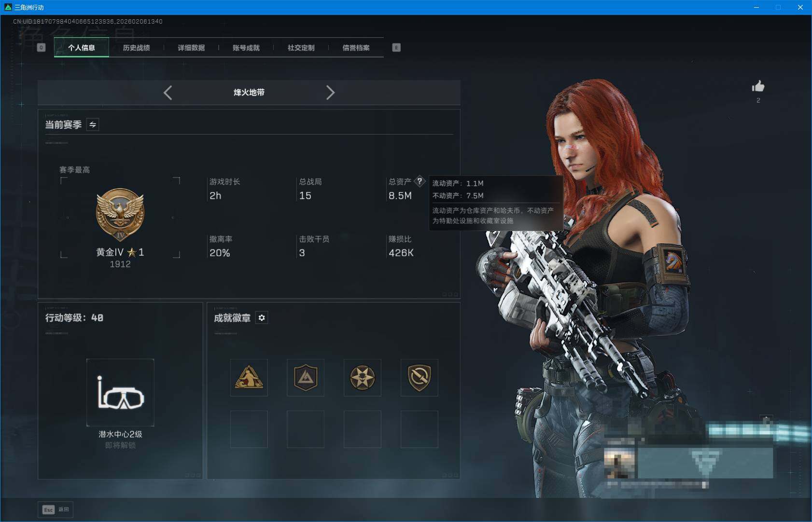Click the 赚损比 value 426K
This screenshot has width=812, height=522.
pos(401,253)
